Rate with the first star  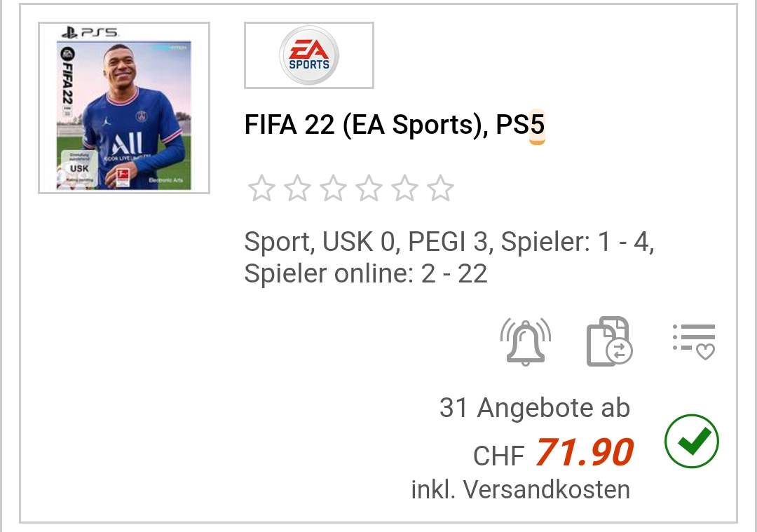pyautogui.click(x=262, y=189)
